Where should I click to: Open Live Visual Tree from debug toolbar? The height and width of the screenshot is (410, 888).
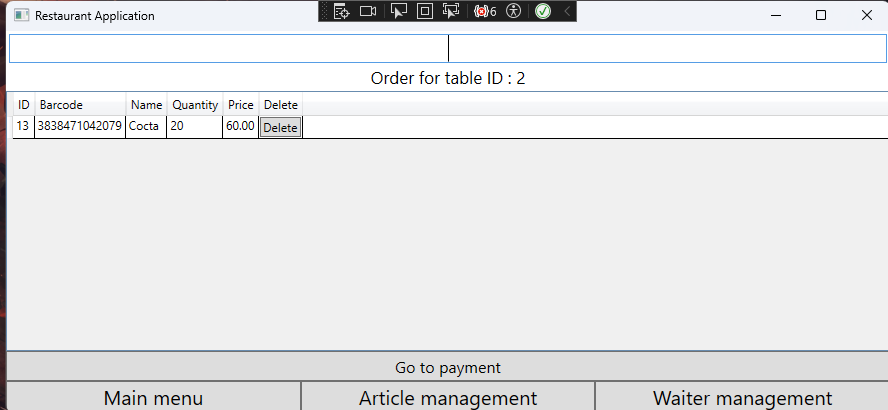(x=341, y=11)
